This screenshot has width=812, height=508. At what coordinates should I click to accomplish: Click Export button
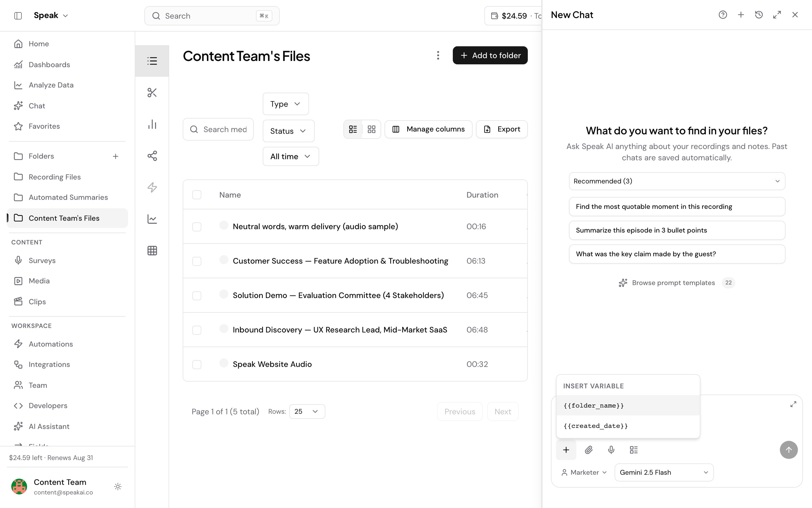pyautogui.click(x=502, y=129)
